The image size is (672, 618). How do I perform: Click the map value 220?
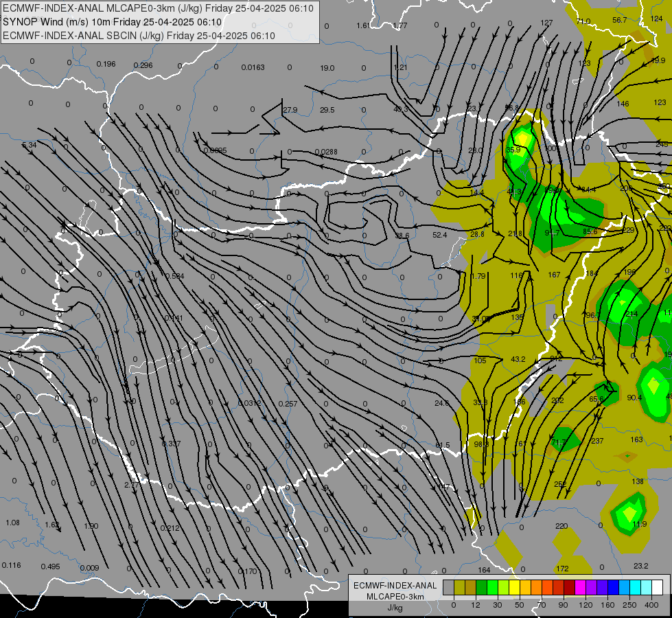coord(561,526)
